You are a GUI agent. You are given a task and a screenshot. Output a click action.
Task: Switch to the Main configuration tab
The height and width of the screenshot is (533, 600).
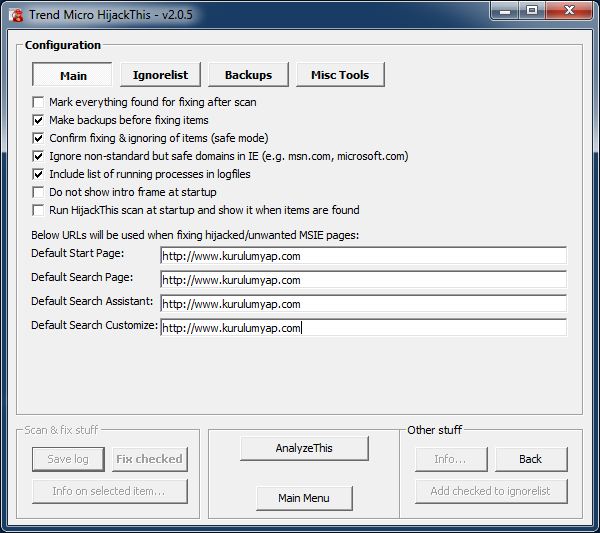click(x=73, y=75)
